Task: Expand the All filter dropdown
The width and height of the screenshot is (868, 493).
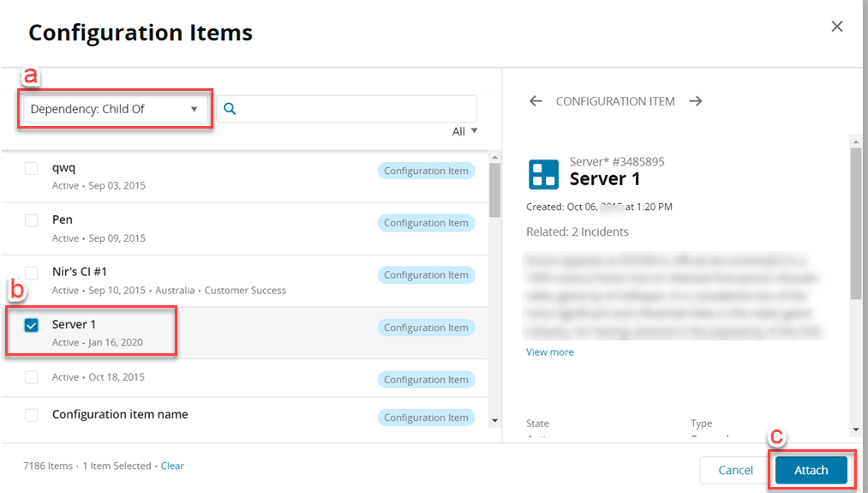Action: [x=464, y=131]
